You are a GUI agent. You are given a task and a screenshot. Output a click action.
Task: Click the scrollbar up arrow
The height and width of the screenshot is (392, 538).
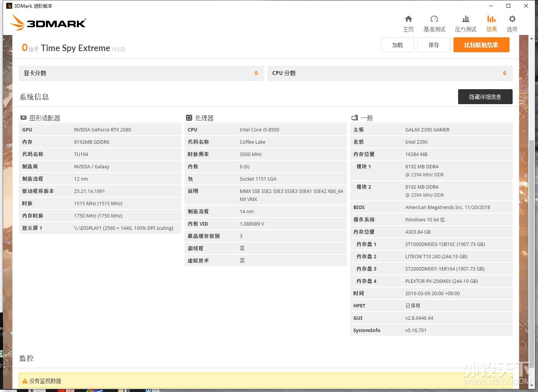point(532,38)
